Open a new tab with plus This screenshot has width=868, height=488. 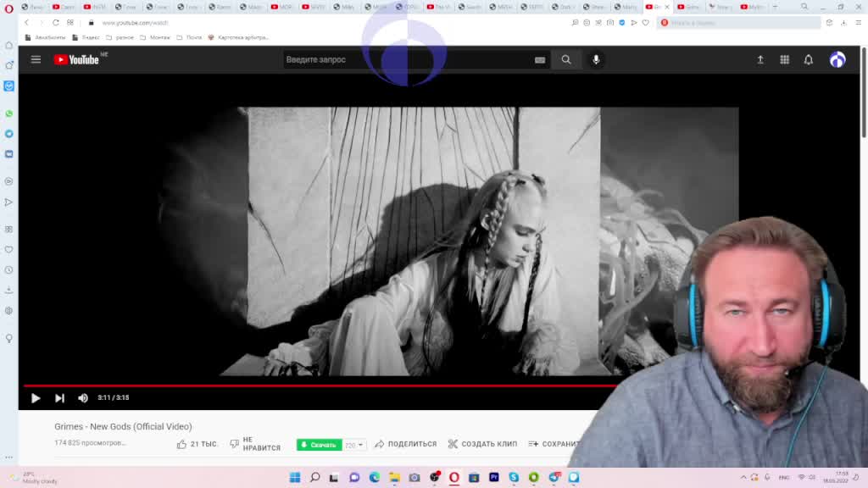coord(775,7)
